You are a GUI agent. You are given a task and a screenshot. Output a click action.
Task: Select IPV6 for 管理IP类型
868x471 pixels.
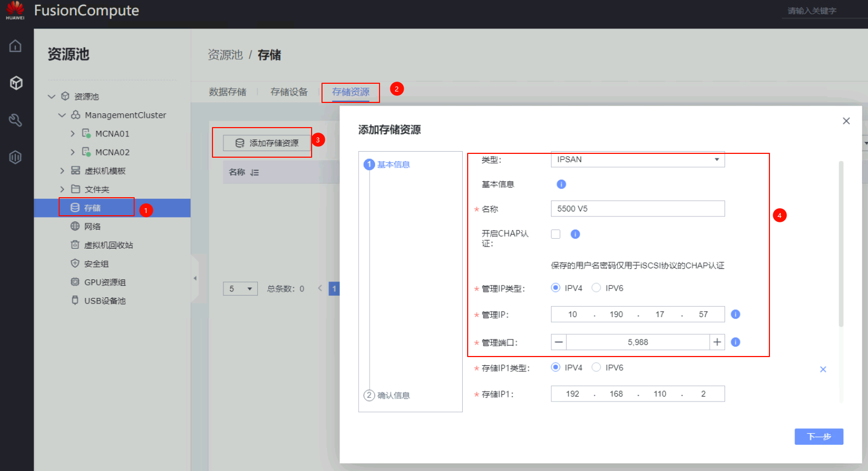click(x=596, y=288)
